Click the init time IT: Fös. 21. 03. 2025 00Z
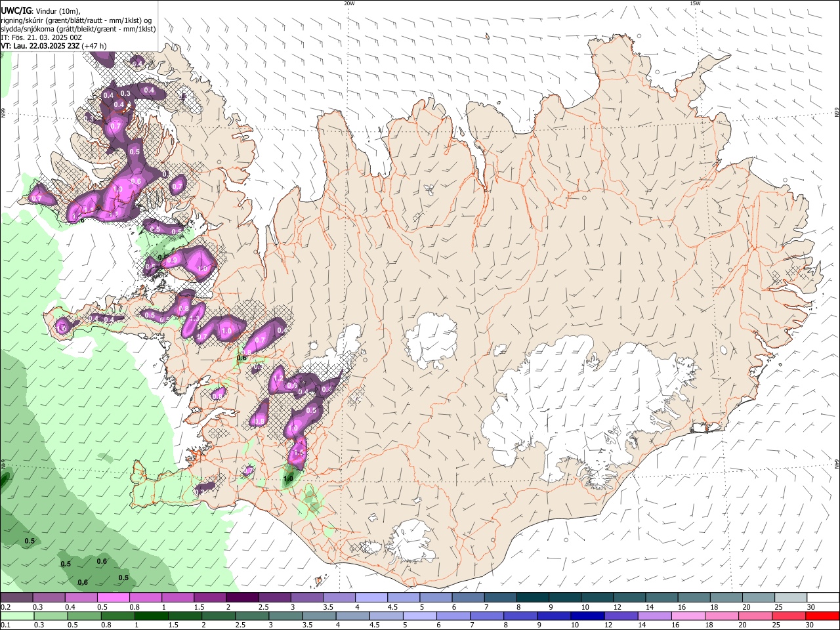 tap(41, 37)
